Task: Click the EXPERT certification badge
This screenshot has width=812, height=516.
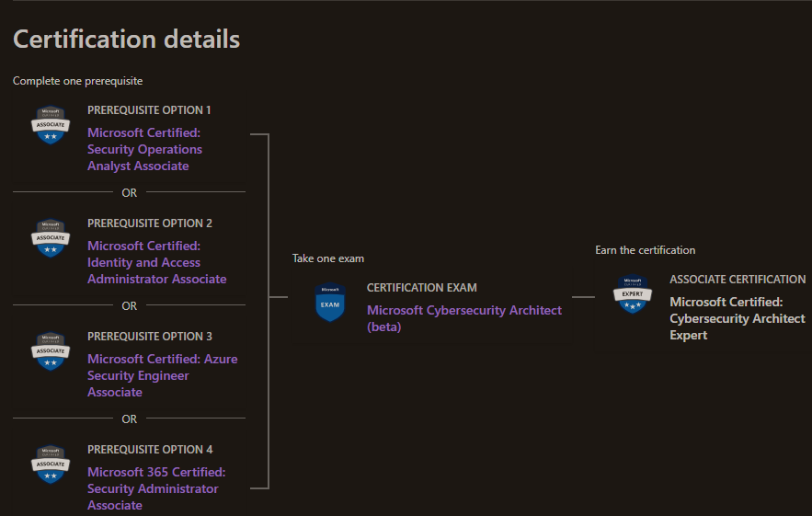Action: click(x=633, y=293)
